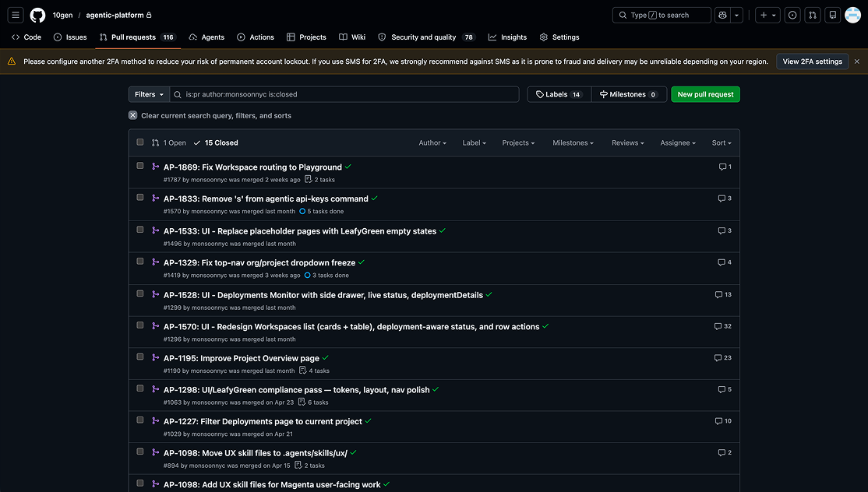Open the Agents tab
The width and height of the screenshot is (868, 492).
click(206, 37)
